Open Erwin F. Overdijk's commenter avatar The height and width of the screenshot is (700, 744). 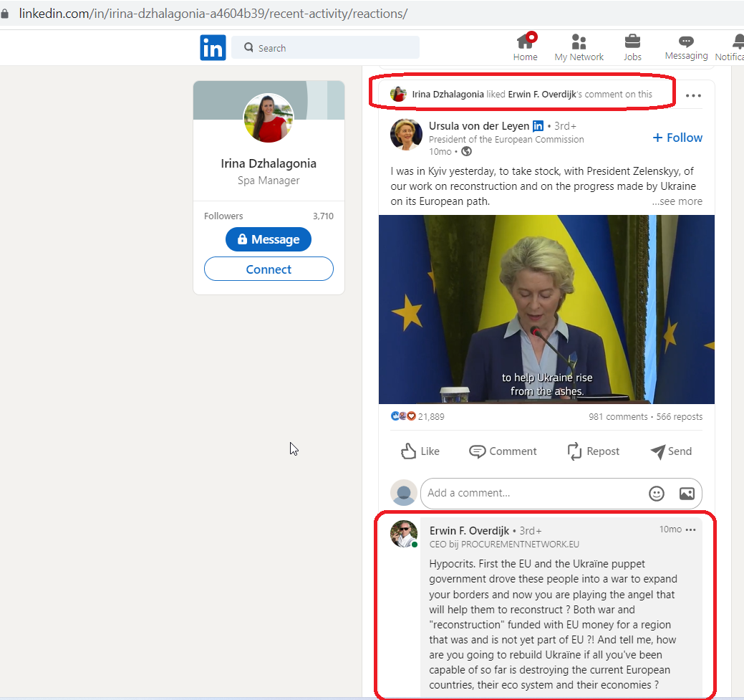[x=404, y=534]
